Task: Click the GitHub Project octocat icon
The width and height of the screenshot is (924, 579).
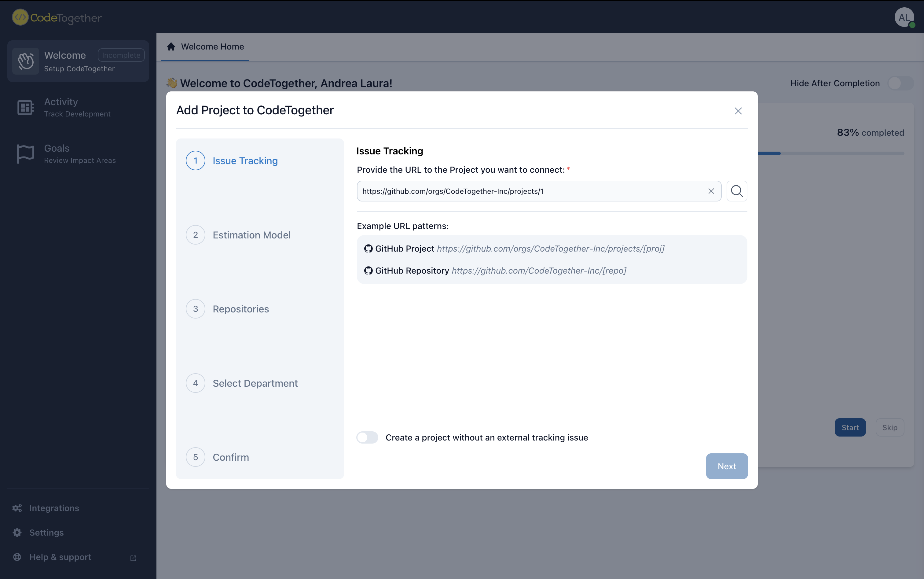Action: [368, 249]
